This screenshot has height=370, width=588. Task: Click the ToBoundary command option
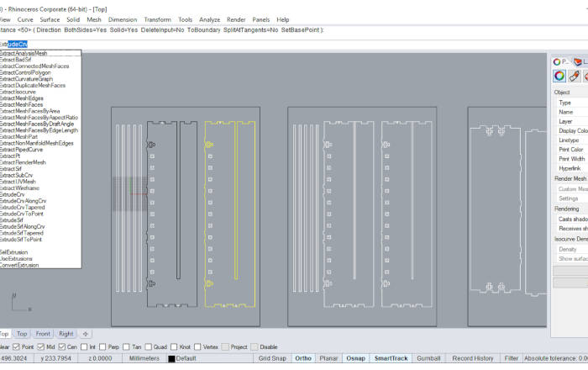[203, 30]
